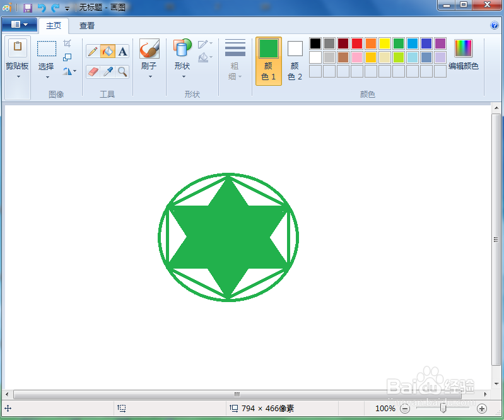504x420 pixels.
Task: Expand the Shapes dropdown arrow
Action: point(184,76)
